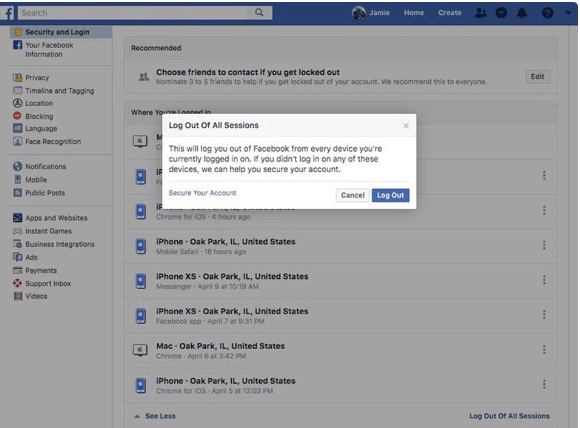Screen dimensions: 580x428
Task: Click the Videos film icon
Action: 17,296
